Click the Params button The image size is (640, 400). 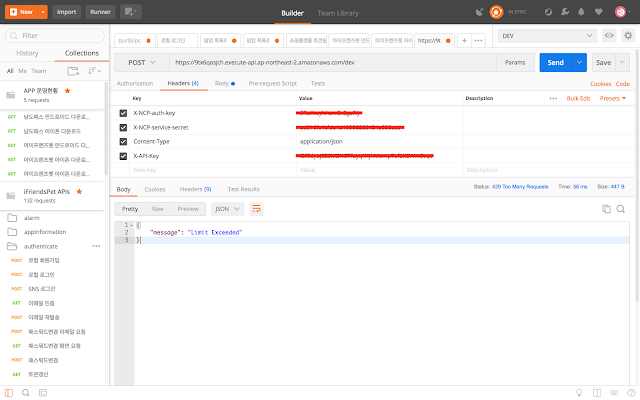(515, 62)
